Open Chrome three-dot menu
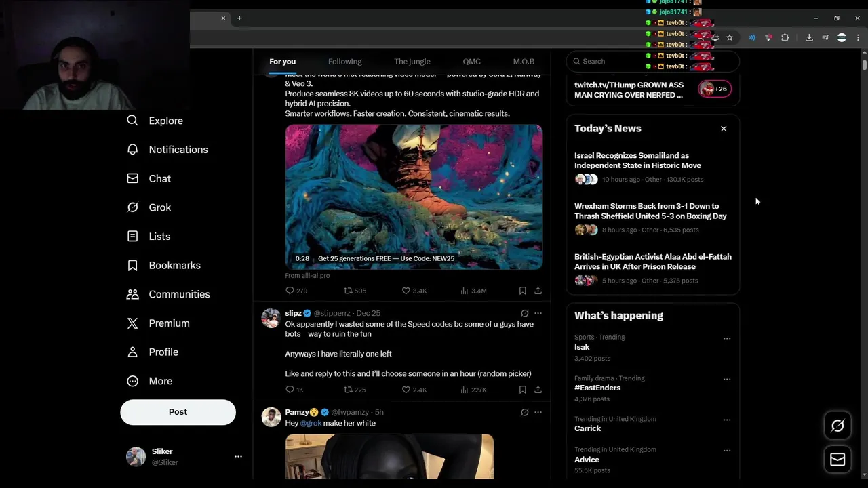Viewport: 868px width, 488px height. [858, 38]
